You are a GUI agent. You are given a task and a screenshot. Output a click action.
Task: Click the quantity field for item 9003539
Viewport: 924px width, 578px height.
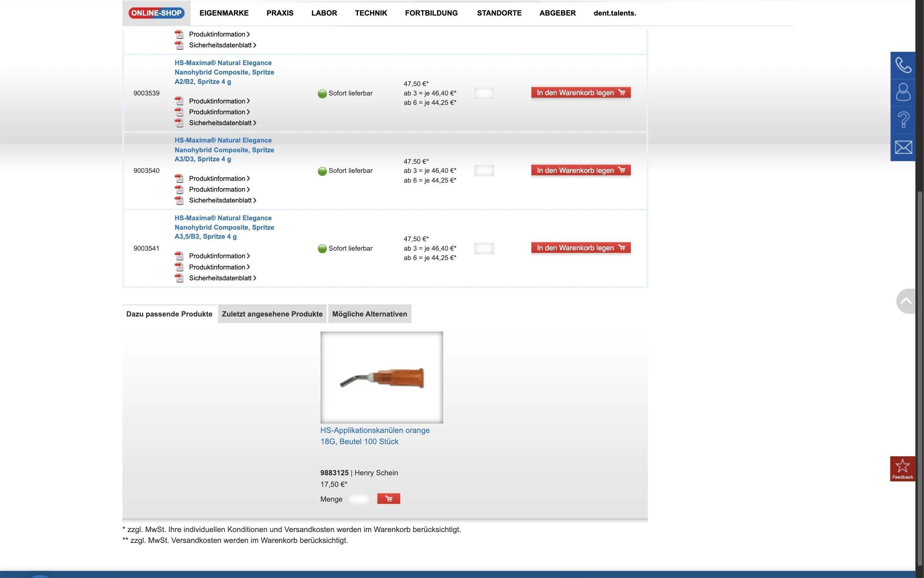(484, 93)
